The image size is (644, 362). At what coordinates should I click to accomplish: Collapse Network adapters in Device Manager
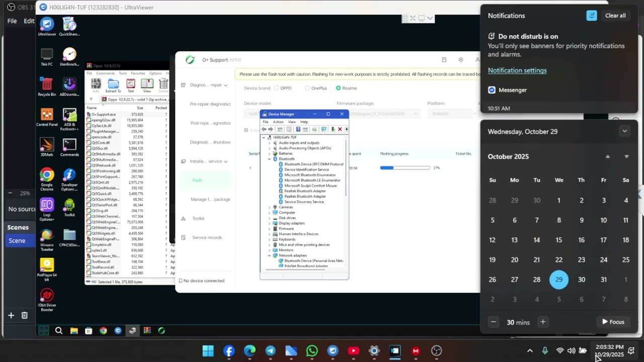[x=269, y=255]
